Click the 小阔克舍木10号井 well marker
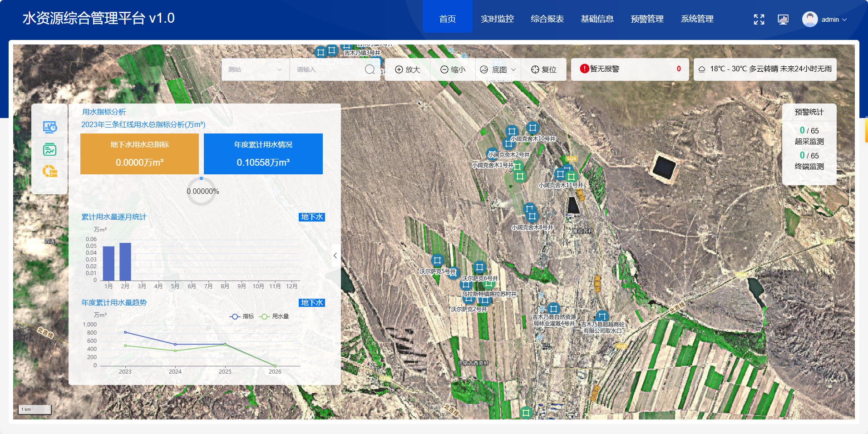This screenshot has height=434, width=868. click(533, 128)
